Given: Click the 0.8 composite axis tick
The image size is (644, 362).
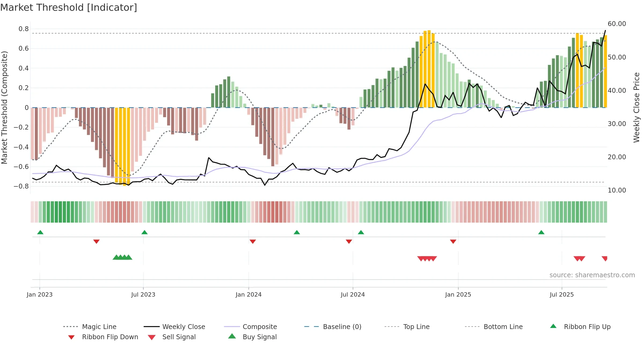Looking at the screenshot, I should (x=24, y=29).
